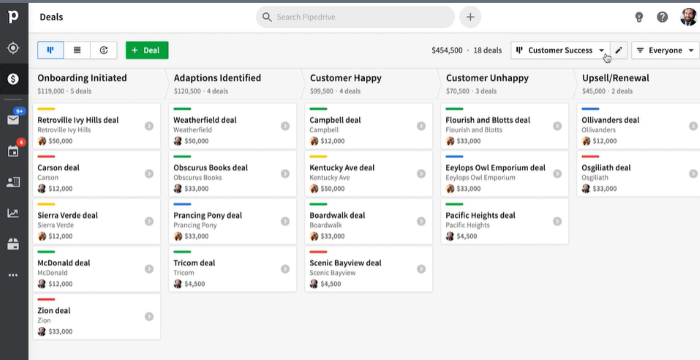This screenshot has width=700, height=360.
Task: Edit pipeline with the pencil icon
Action: click(x=619, y=50)
